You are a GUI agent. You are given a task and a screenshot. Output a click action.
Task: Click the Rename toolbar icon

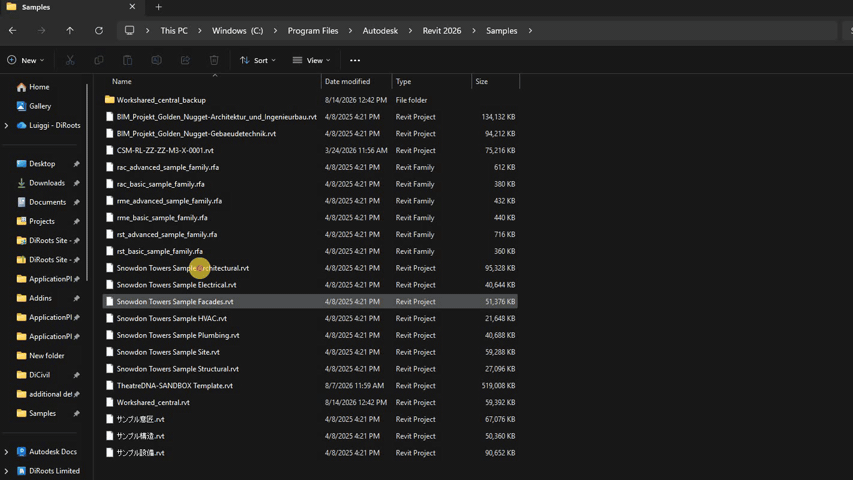156,60
